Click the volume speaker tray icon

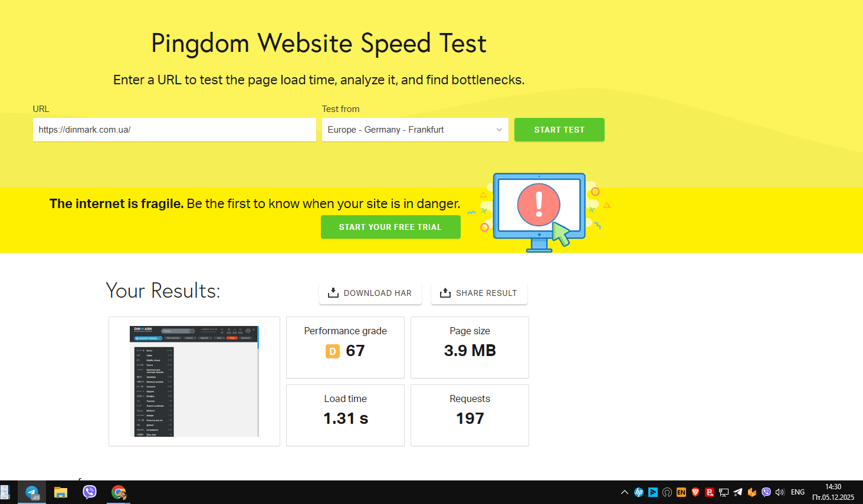[780, 492]
